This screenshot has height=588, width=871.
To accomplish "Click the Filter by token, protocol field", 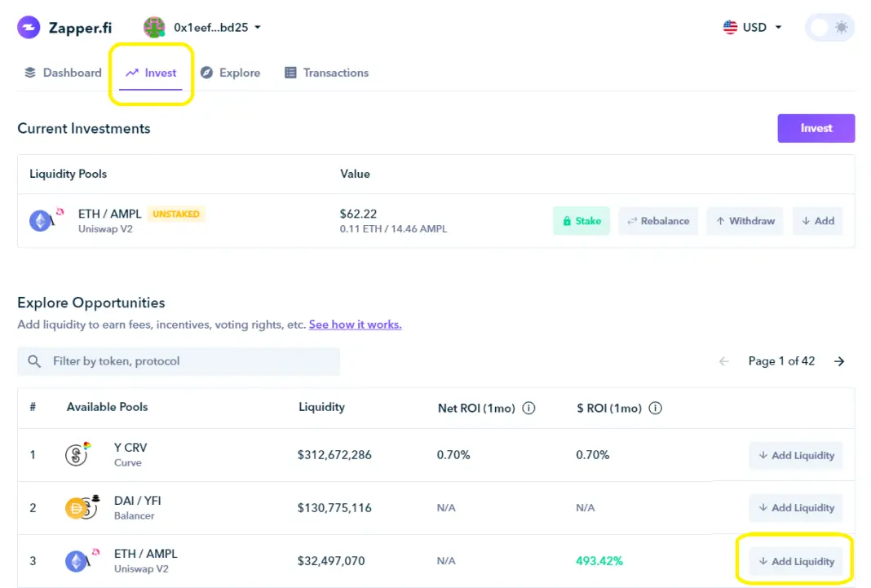I will point(179,361).
